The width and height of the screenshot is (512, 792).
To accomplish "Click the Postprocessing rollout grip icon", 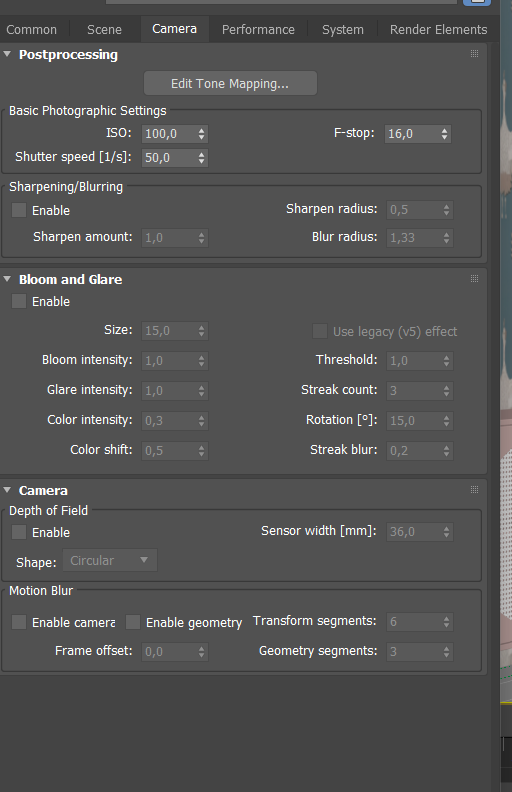I will click(474, 54).
